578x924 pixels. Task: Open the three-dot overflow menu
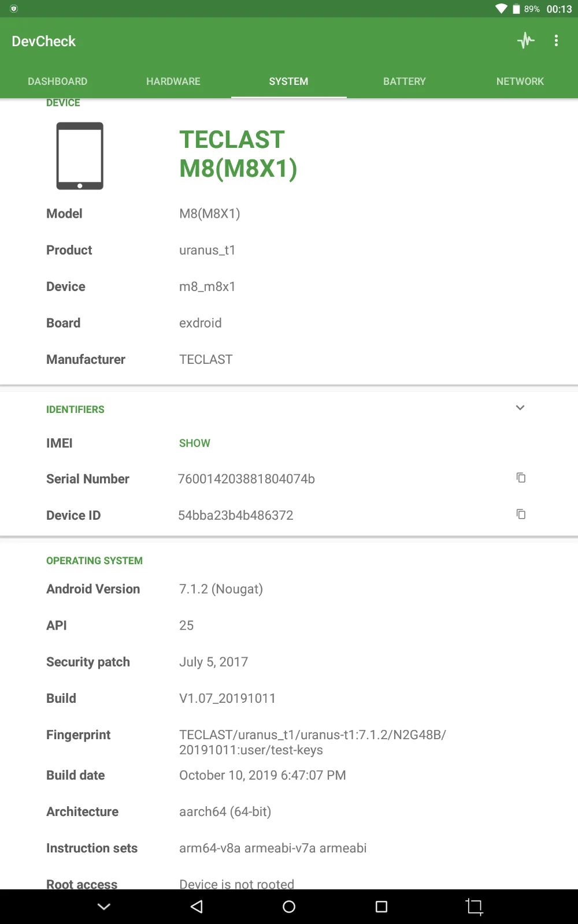click(x=556, y=40)
